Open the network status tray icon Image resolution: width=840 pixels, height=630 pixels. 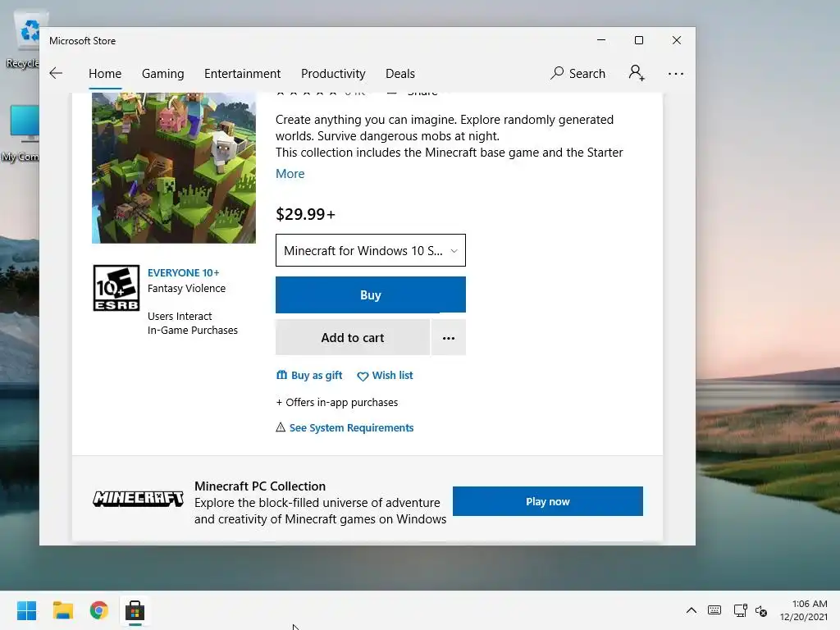741,610
